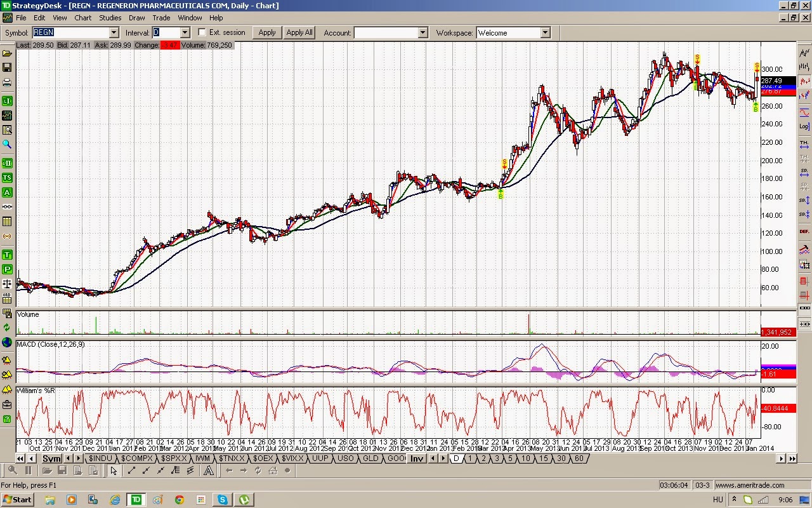Print chart using the printer sidebar icon
Image resolution: width=812 pixels, height=508 pixels.
7,83
